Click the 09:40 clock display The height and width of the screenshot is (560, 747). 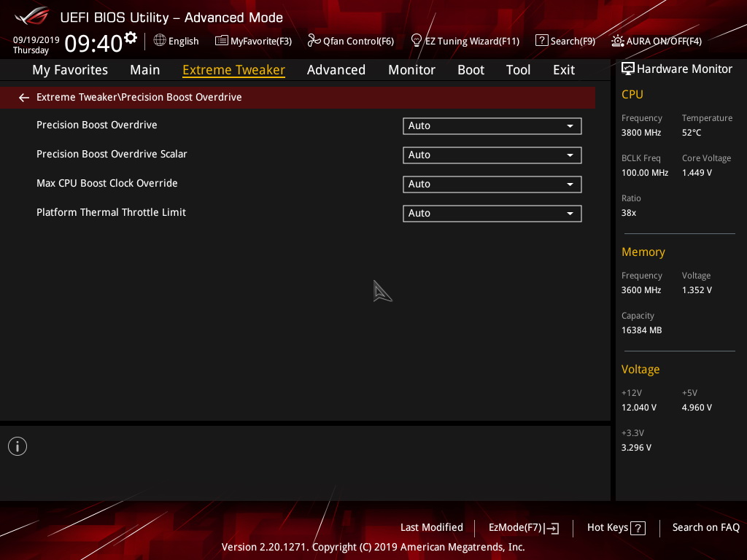93,43
